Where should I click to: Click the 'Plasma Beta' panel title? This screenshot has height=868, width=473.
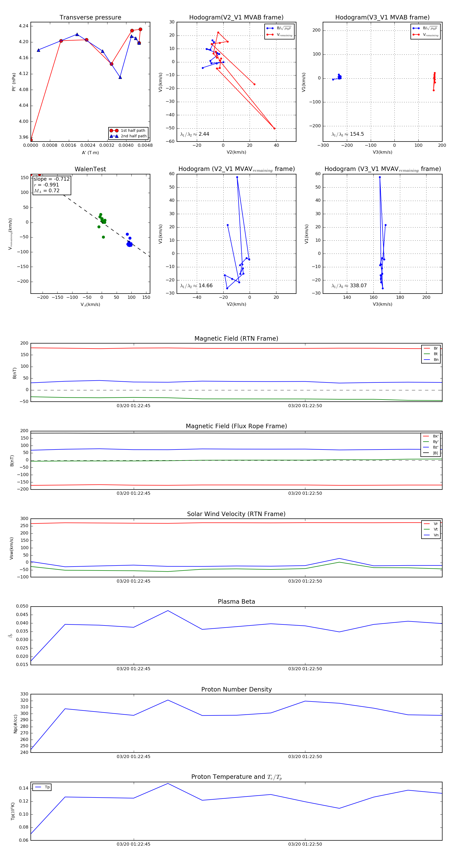[x=236, y=602]
